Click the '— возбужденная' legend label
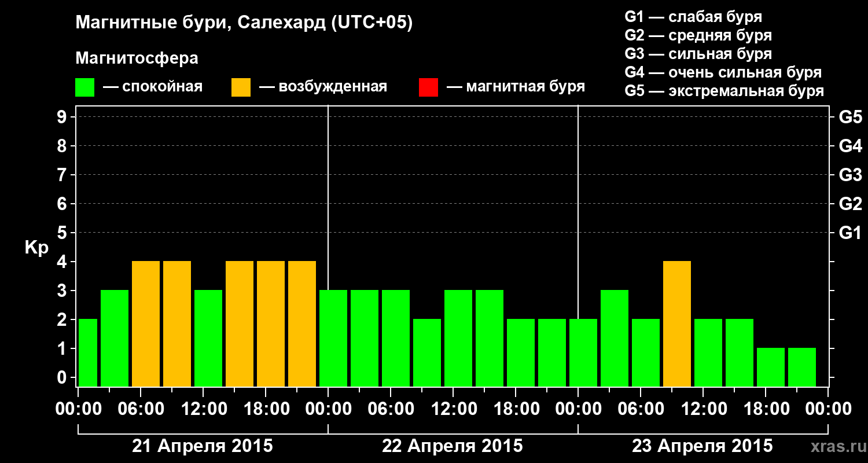Screen dimensions: 868x463 323,87
